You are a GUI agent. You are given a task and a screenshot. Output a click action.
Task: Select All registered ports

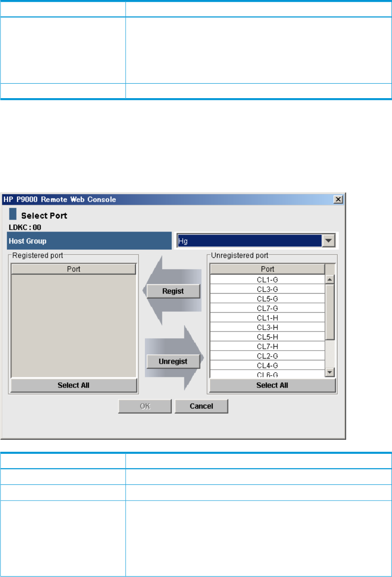tap(73, 385)
